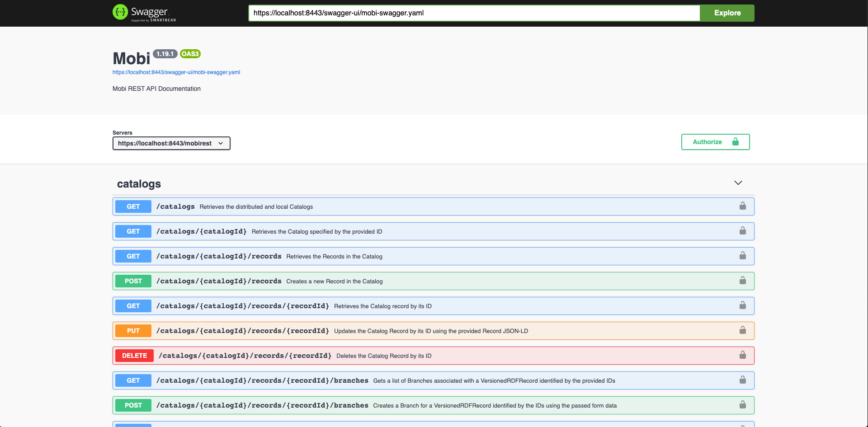The image size is (868, 427).
Task: Click the lock icon beside POST branches
Action: point(742,404)
